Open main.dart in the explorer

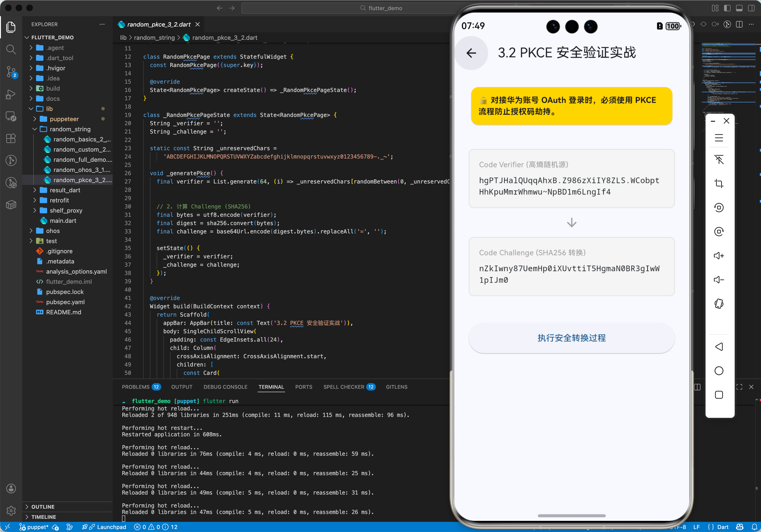63,220
